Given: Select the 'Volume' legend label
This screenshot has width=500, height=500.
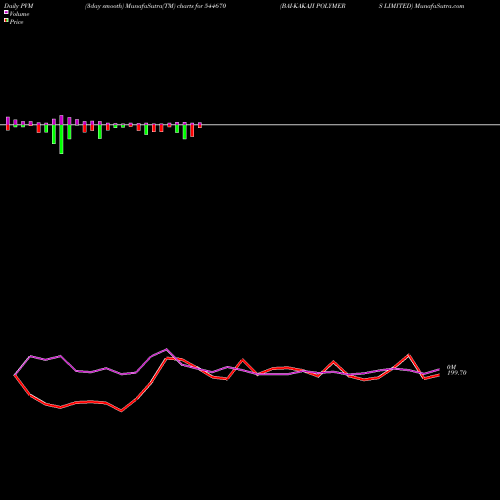Looking at the screenshot, I should 19,14.
